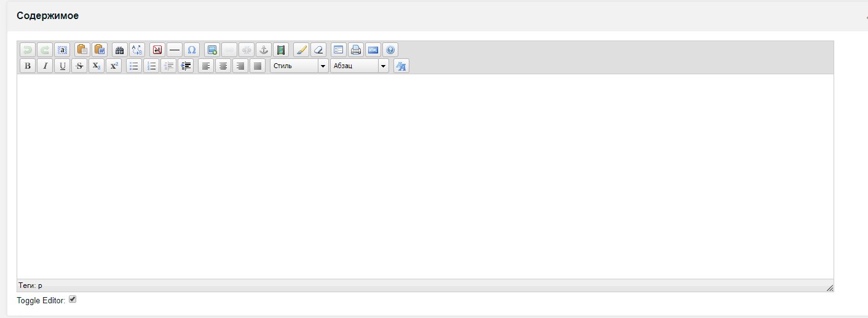Align text left

(206, 66)
